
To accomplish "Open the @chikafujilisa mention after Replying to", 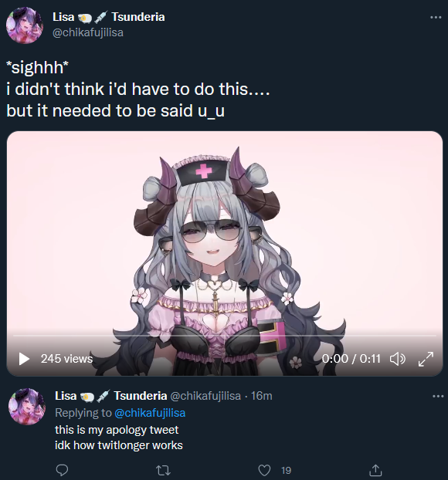I will click(x=150, y=413).
